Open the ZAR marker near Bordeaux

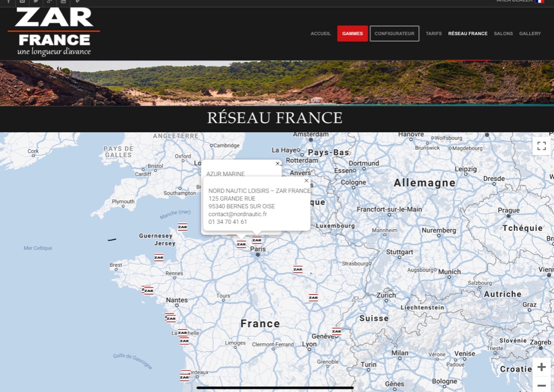[184, 376]
